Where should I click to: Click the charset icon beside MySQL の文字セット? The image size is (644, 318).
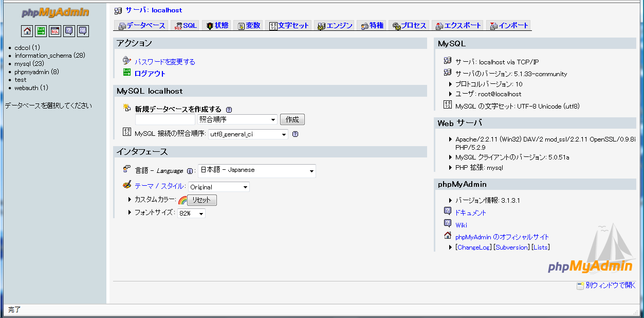pyautogui.click(x=448, y=105)
